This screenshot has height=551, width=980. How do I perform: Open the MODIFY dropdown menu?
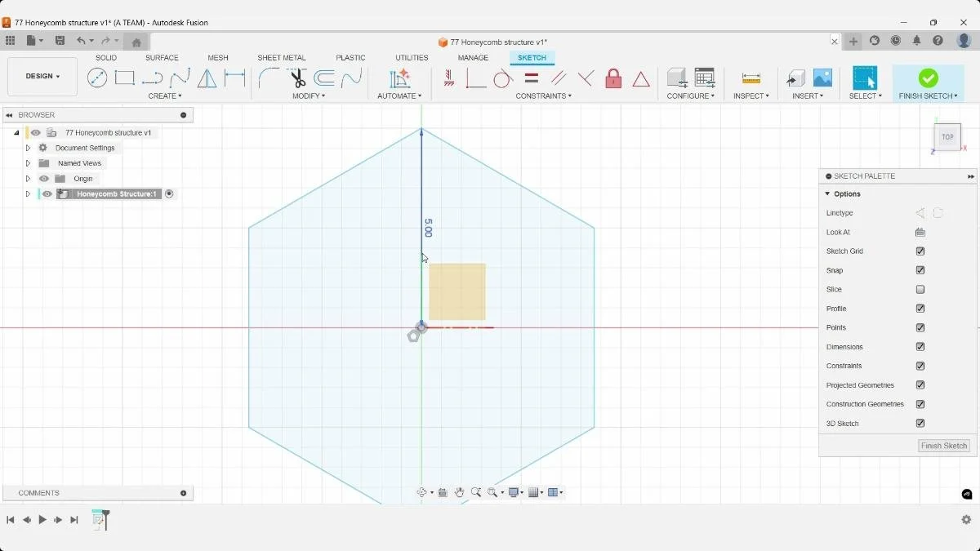(x=309, y=96)
